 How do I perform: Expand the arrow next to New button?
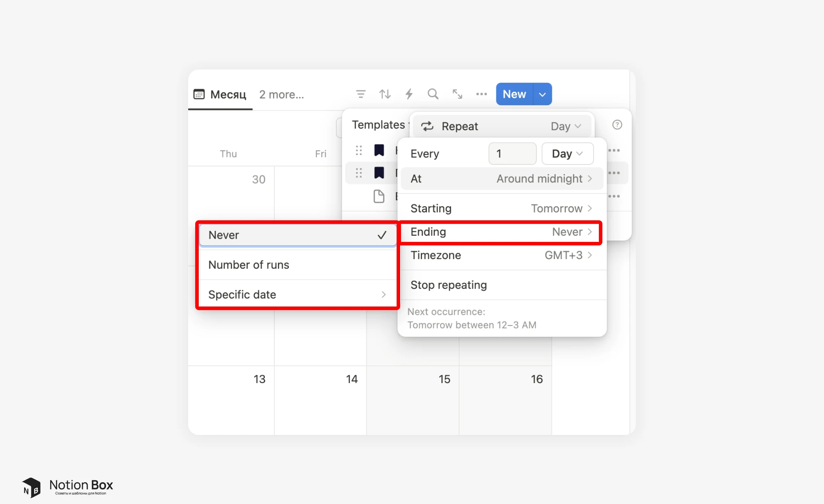pos(543,95)
